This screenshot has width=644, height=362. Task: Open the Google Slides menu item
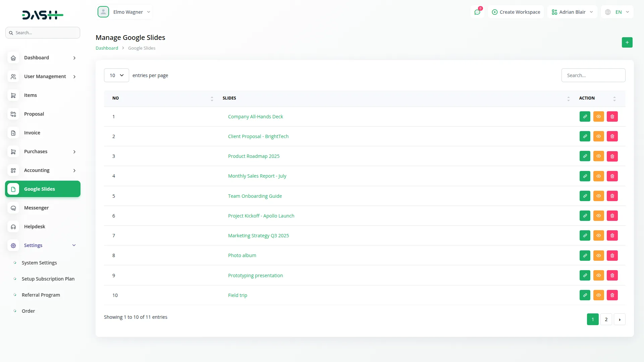[39, 189]
